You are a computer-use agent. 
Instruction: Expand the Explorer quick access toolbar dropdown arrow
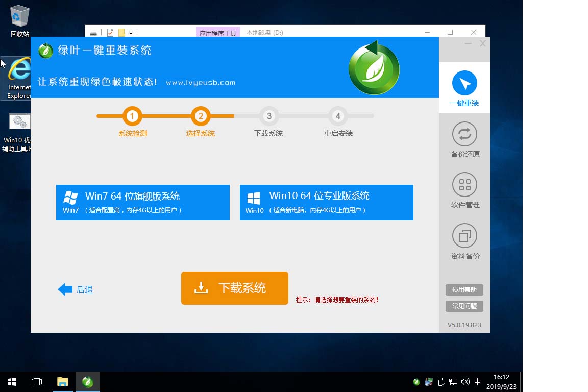[131, 33]
